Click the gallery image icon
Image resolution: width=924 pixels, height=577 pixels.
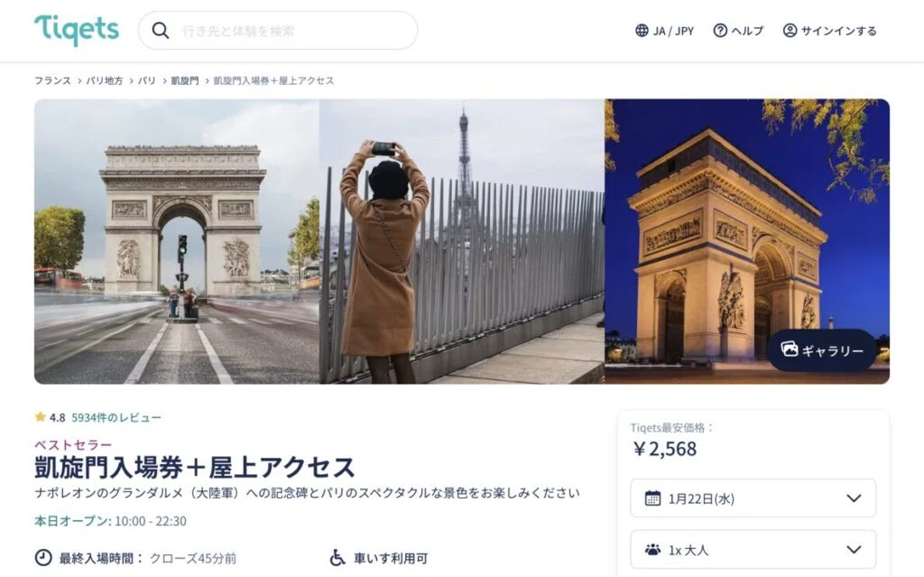click(789, 349)
